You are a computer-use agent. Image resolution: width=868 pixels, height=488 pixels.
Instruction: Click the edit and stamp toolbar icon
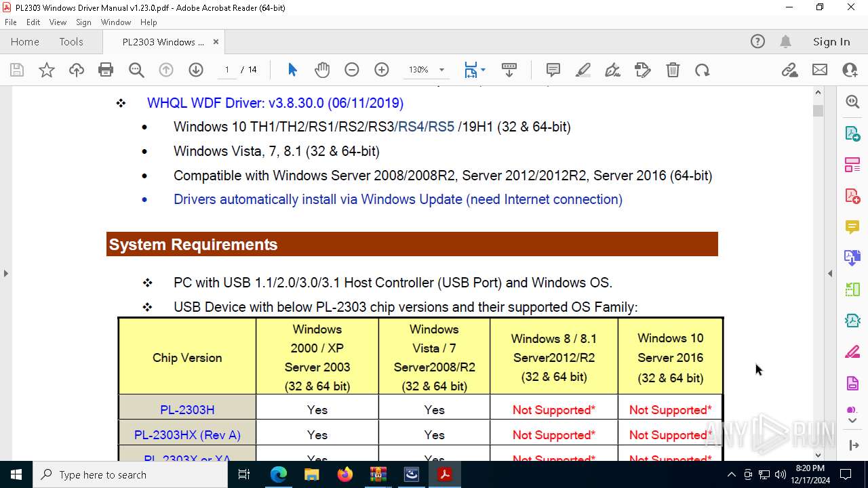[x=642, y=70]
